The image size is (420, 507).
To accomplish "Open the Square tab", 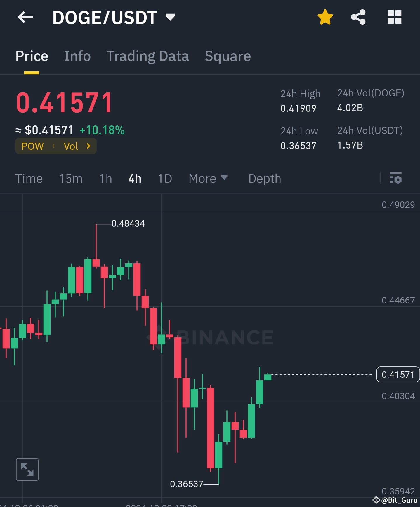I will coord(228,56).
